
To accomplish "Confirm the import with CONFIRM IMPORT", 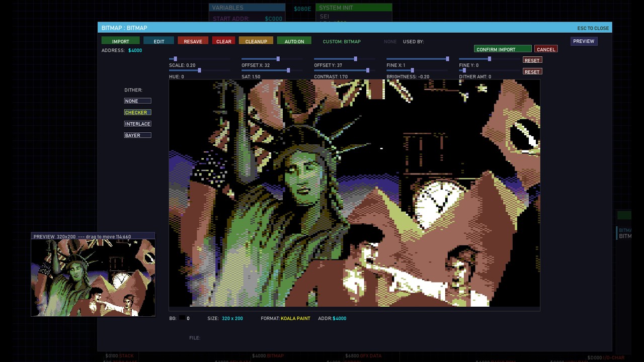I will [x=503, y=49].
